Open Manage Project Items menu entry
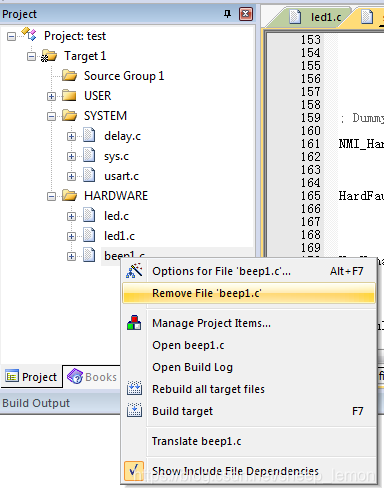This screenshot has width=384, height=494. (249, 323)
